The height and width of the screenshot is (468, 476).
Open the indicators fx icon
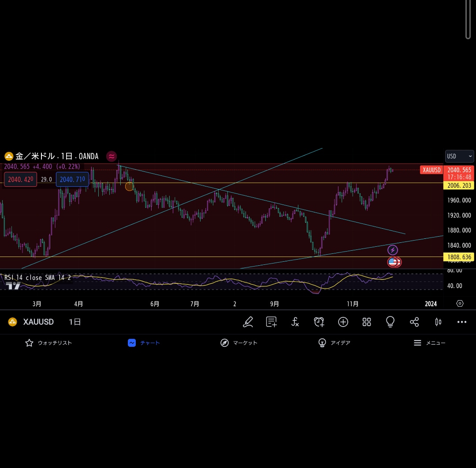[295, 322]
